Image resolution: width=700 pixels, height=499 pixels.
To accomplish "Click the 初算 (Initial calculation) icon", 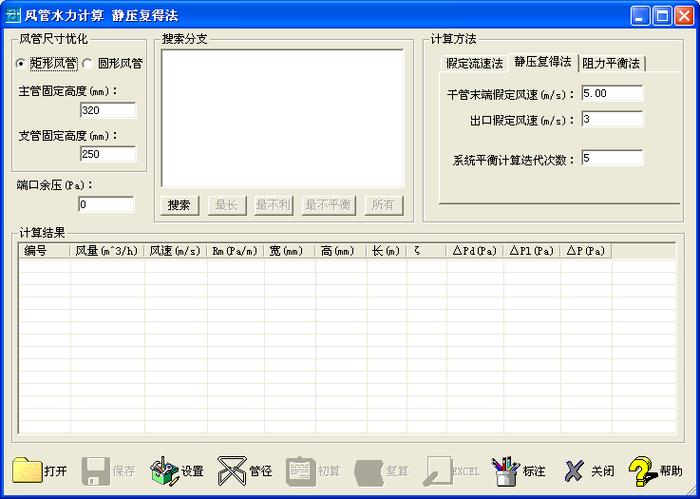I will tap(300, 470).
